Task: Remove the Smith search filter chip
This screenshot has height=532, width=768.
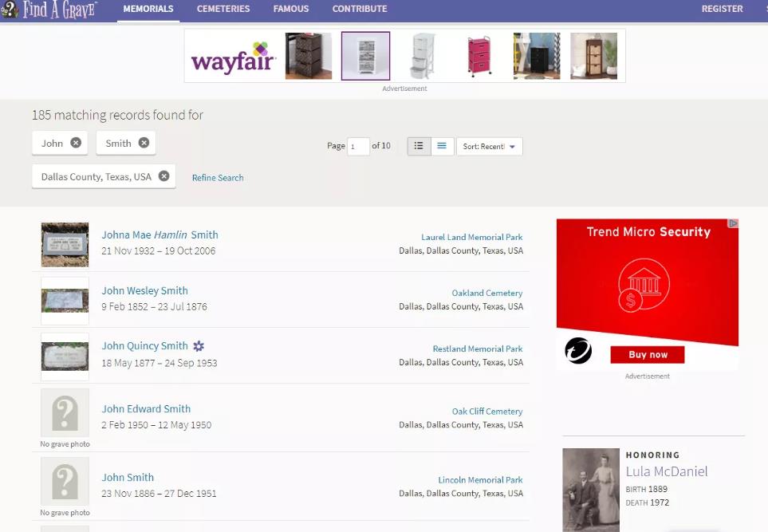Action: (x=144, y=143)
